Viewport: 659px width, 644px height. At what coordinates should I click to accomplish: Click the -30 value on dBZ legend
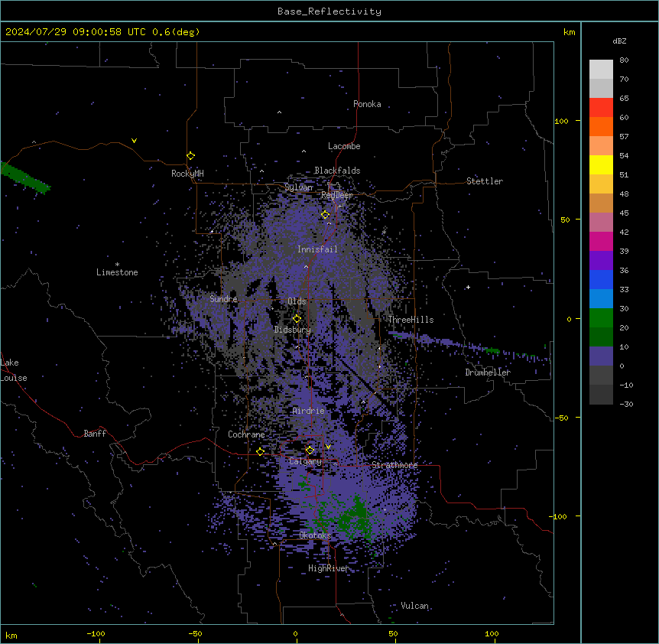tap(626, 404)
